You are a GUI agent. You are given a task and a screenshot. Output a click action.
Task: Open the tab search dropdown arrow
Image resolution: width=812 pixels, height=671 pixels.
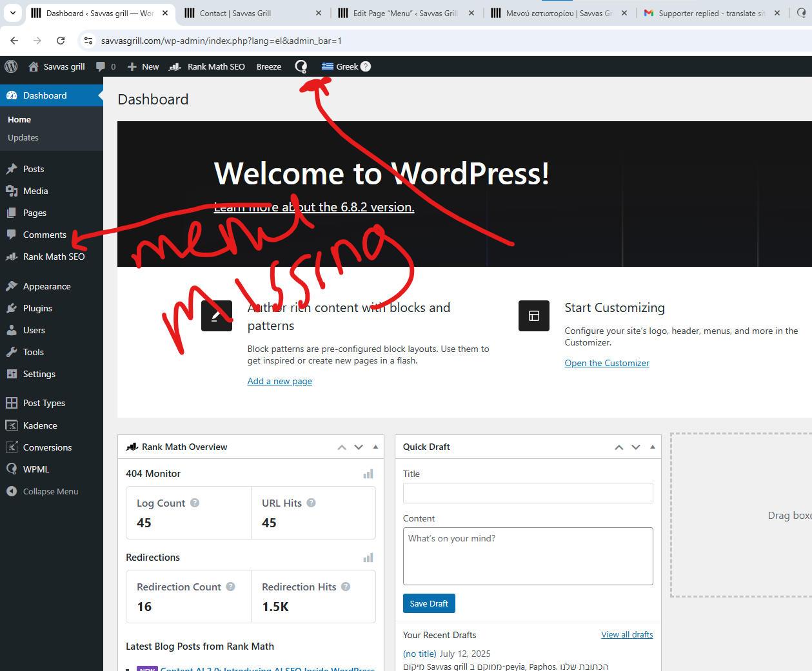click(x=13, y=13)
